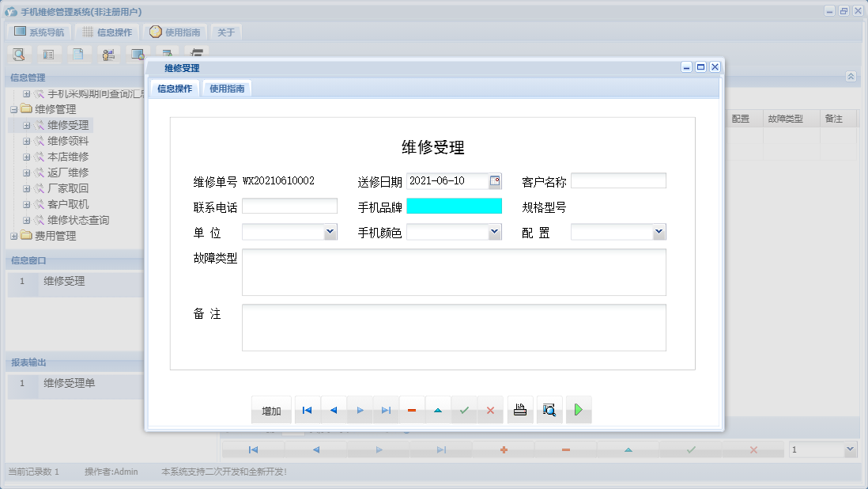868x489 pixels.
Task: Click next-record arrow in background grid navigator
Action: (379, 449)
